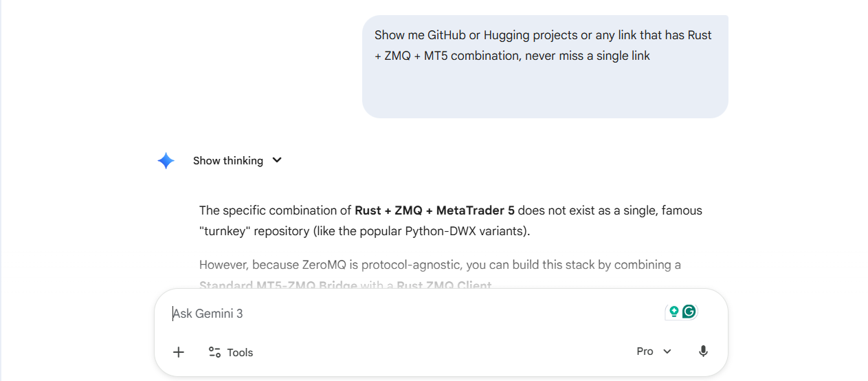Click the line starting with However, because ZeroMQ
Screen dimensions: 868x381
click(440, 265)
